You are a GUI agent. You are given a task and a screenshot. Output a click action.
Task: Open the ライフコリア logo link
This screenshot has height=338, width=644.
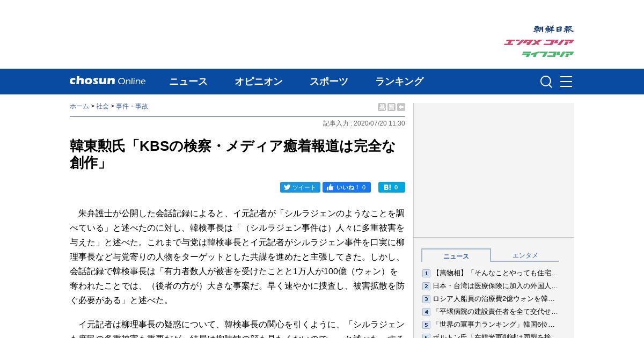coord(547,54)
